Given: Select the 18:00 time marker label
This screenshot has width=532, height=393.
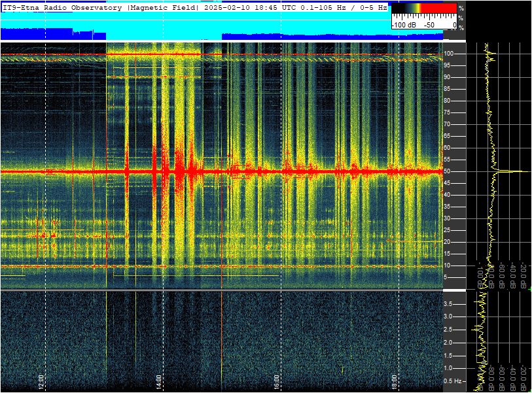Looking at the screenshot, I should click(x=394, y=382).
